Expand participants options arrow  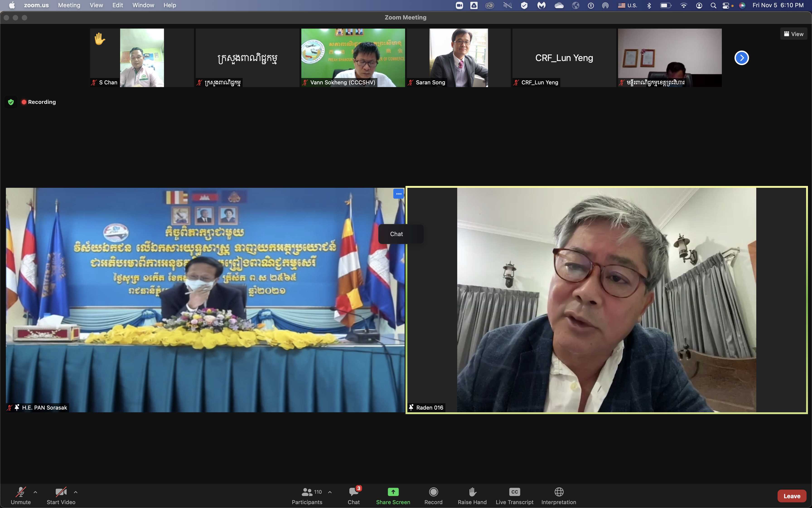tap(330, 492)
